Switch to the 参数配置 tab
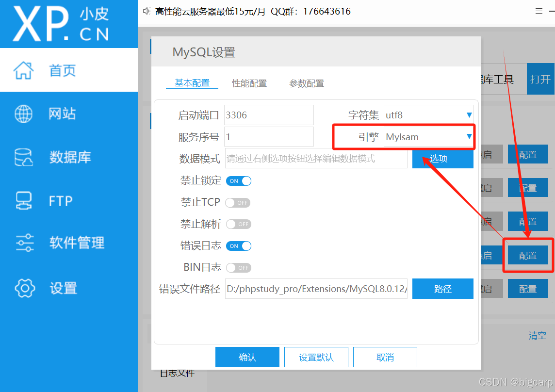Image resolution: width=555 pixels, height=392 pixels. pos(307,83)
